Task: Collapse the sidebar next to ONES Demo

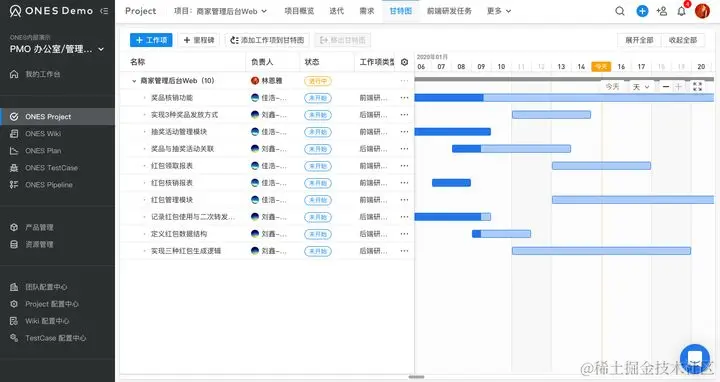Action: (104, 11)
